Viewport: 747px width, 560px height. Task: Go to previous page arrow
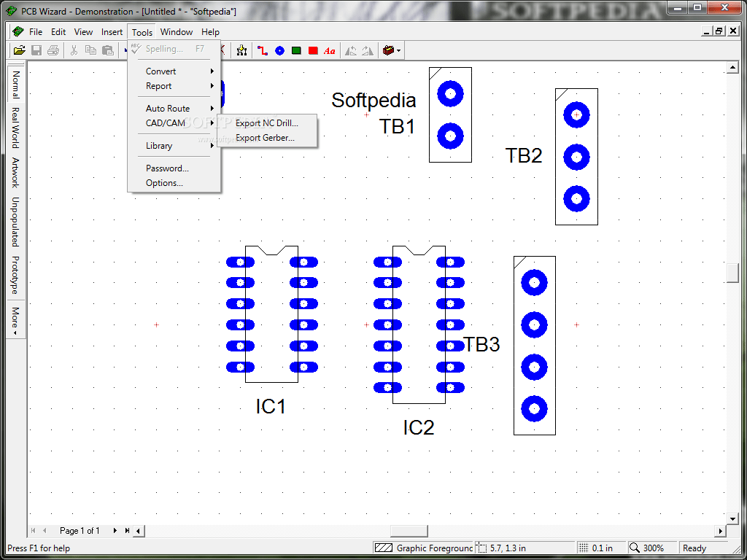44,531
